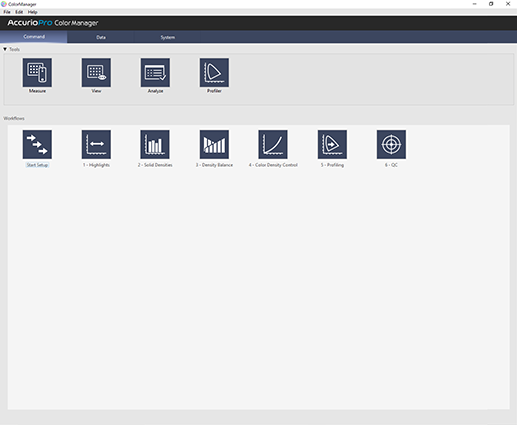Screen dimensions: 517x425
Task: Open the File menu
Action: pos(7,12)
